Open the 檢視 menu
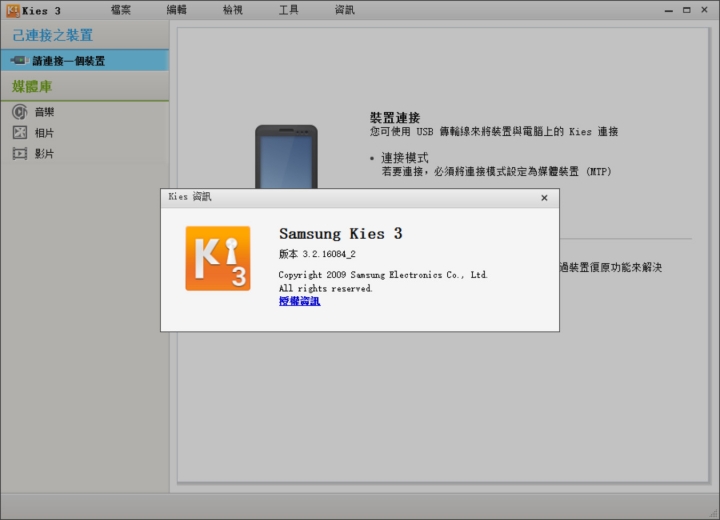720x520 pixels. point(232,10)
